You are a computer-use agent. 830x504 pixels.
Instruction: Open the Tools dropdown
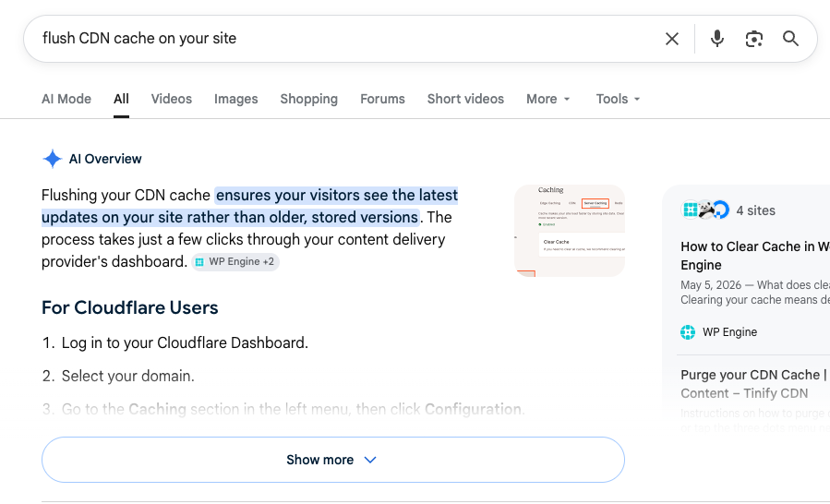pos(618,99)
